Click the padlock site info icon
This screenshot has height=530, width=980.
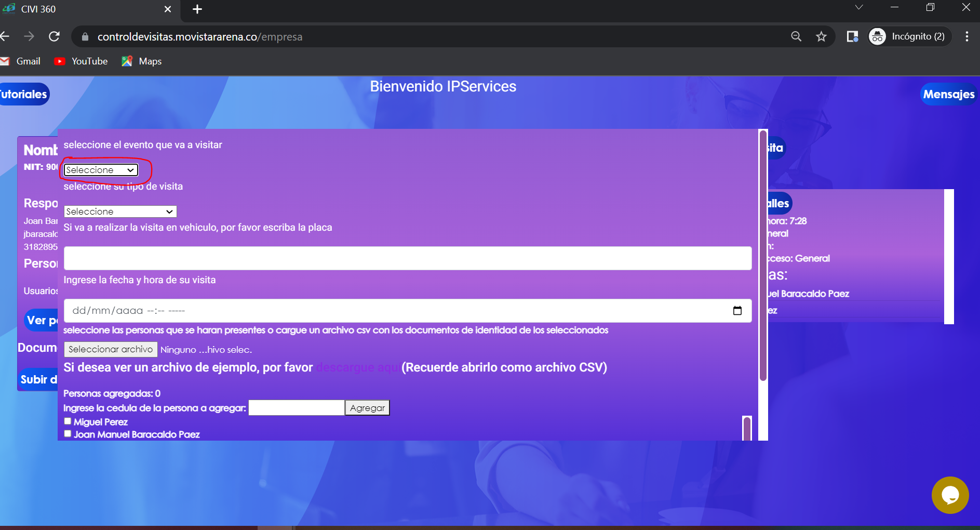(85, 37)
